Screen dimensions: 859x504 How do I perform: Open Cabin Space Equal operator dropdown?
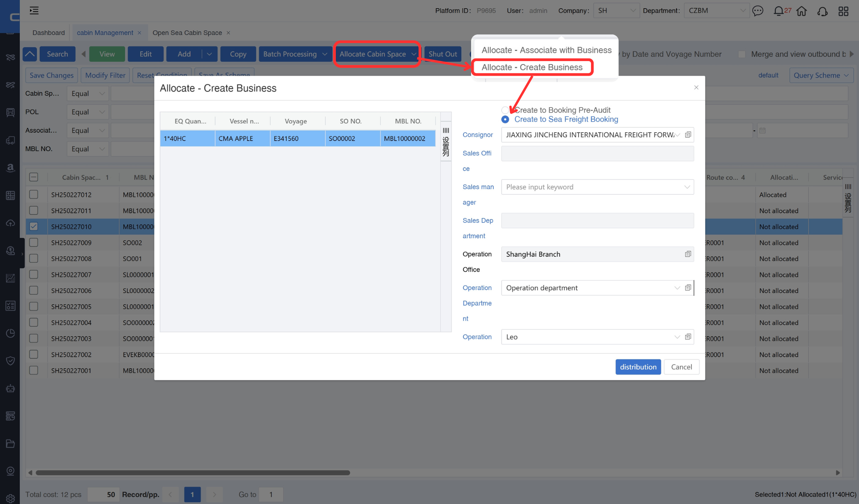88,94
